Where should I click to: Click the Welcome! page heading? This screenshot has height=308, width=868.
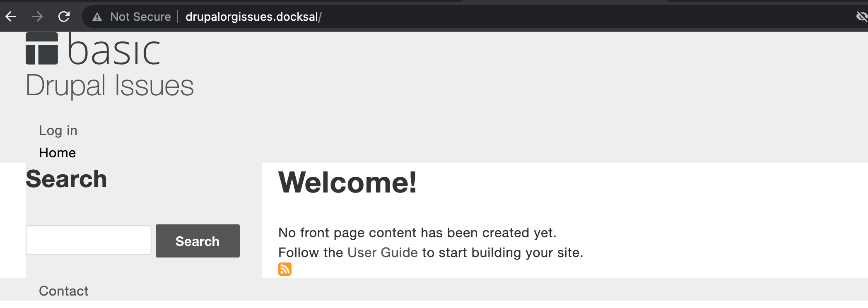(x=347, y=182)
